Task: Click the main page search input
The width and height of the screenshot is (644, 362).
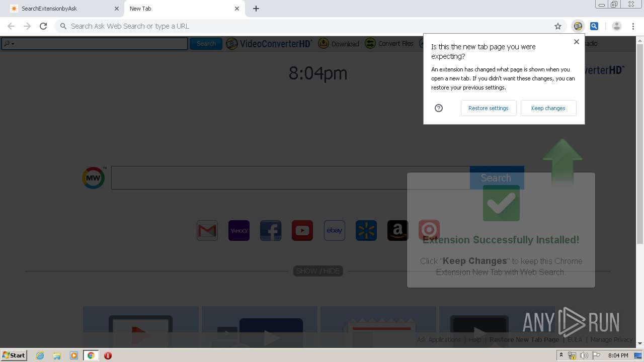Action: [290, 178]
